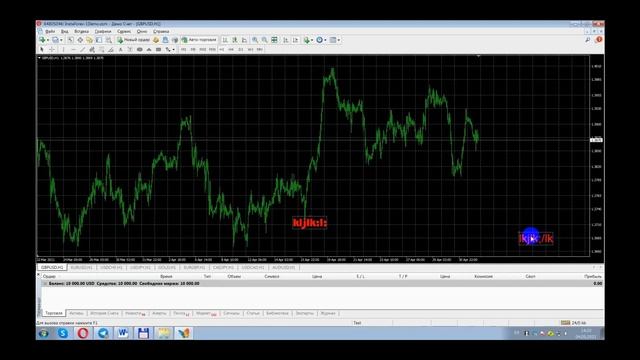Open Opera browser from the taskbar
Viewport: 640px width, 360px height.
click(83, 333)
